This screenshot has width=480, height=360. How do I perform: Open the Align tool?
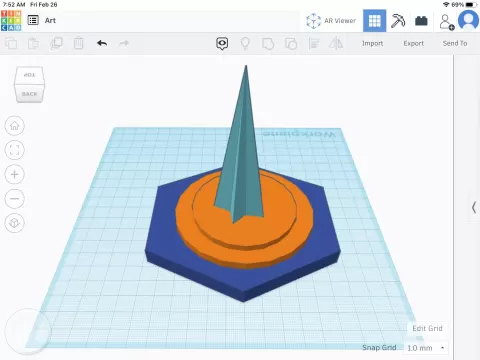(x=314, y=43)
